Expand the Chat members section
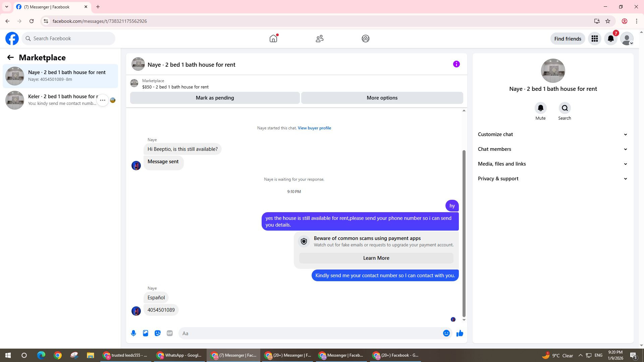Image resolution: width=644 pixels, height=362 pixels. coord(552,149)
